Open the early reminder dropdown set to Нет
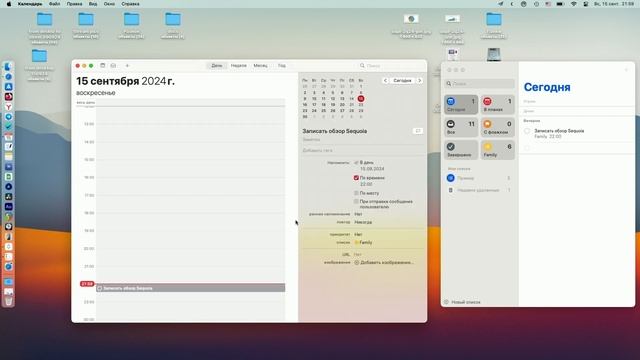 [x=358, y=214]
